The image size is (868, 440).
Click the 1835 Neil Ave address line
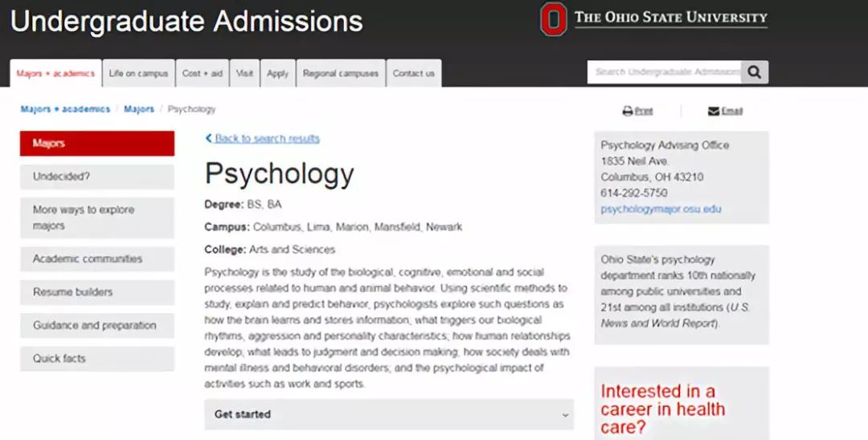pos(634,161)
